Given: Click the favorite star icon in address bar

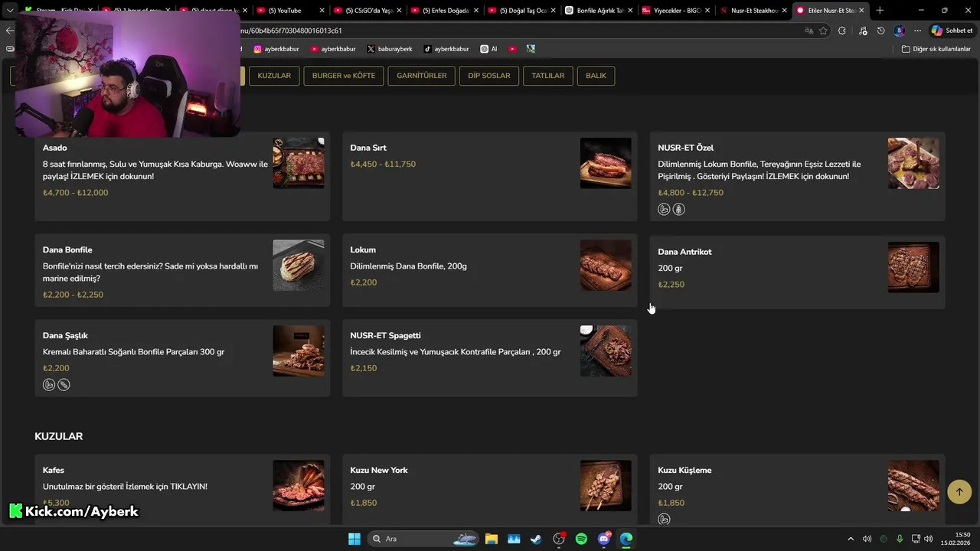Looking at the screenshot, I should [x=823, y=31].
